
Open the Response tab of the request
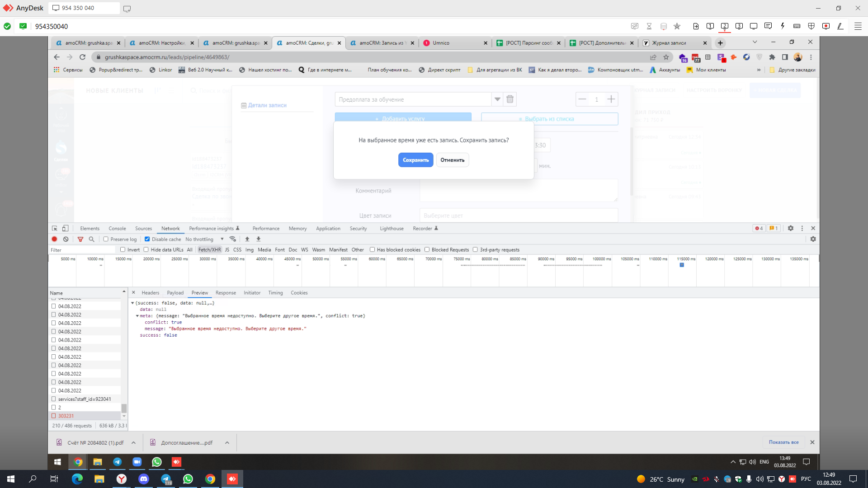pyautogui.click(x=226, y=293)
